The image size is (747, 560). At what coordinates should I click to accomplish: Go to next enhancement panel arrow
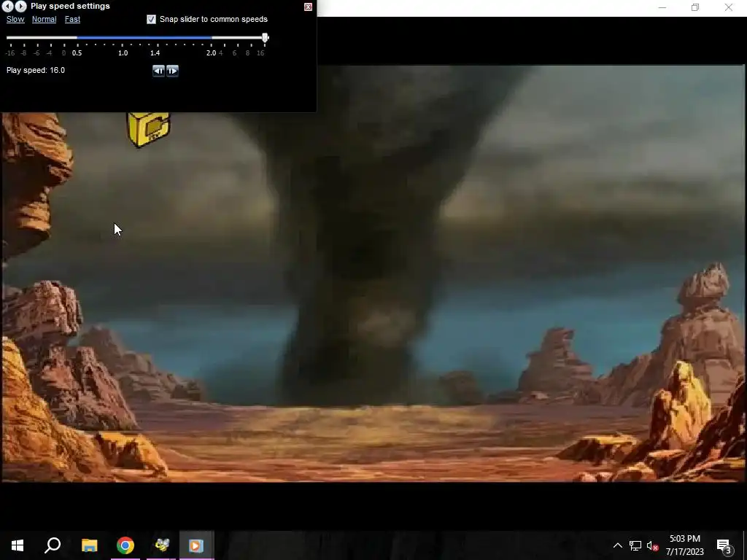click(x=20, y=6)
